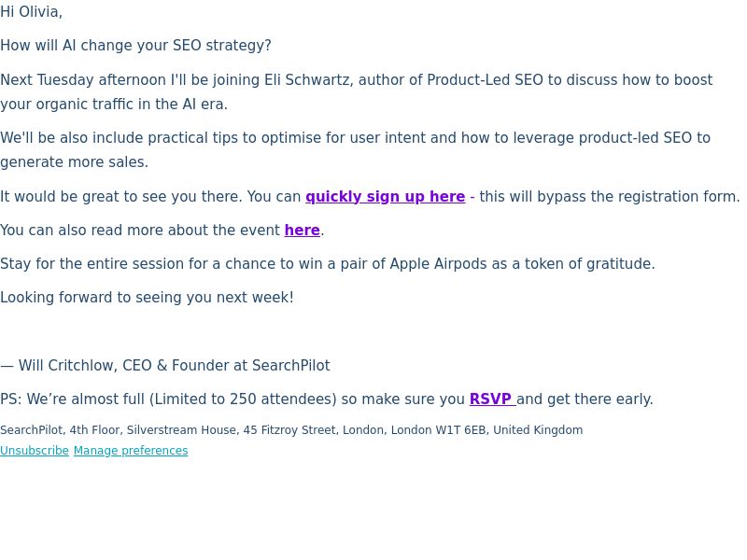Click the RSVP link in the PS
747x560 pixels.
[x=492, y=399]
